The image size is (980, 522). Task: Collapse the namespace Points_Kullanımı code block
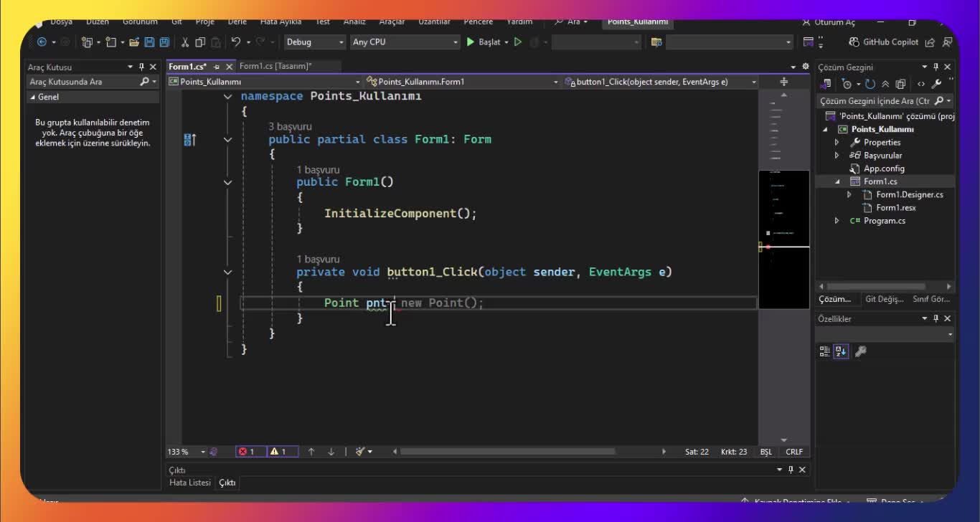click(227, 97)
